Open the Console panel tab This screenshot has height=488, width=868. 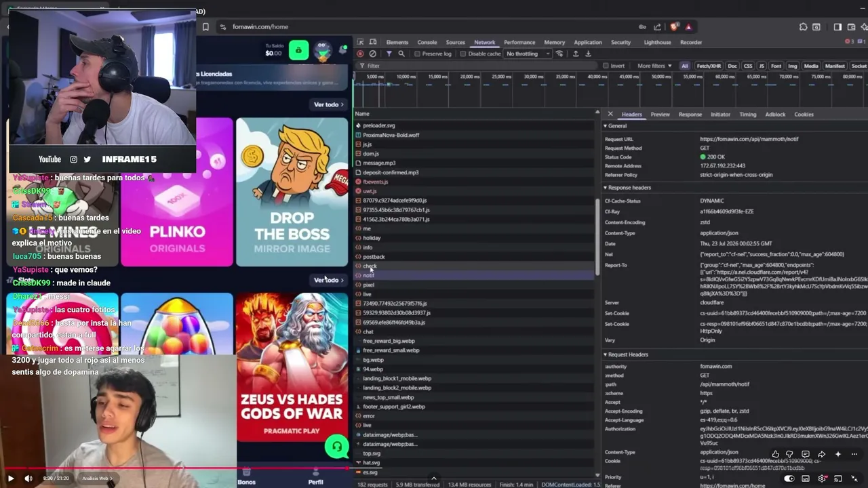(427, 42)
